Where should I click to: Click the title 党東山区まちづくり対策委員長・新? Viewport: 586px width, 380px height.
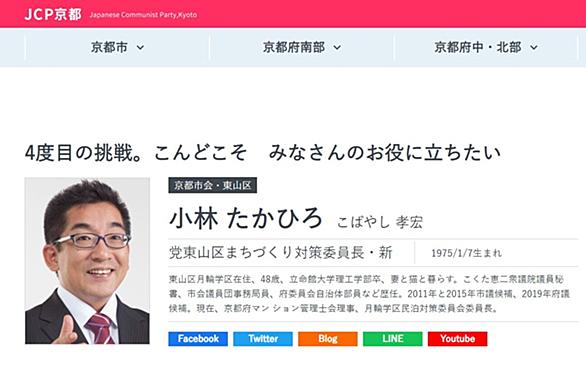[x=280, y=253]
